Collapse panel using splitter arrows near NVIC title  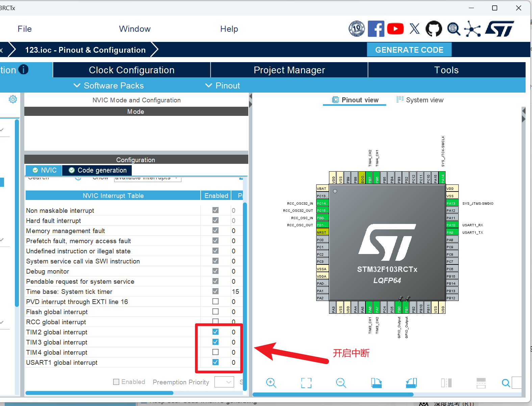pyautogui.click(x=250, y=100)
